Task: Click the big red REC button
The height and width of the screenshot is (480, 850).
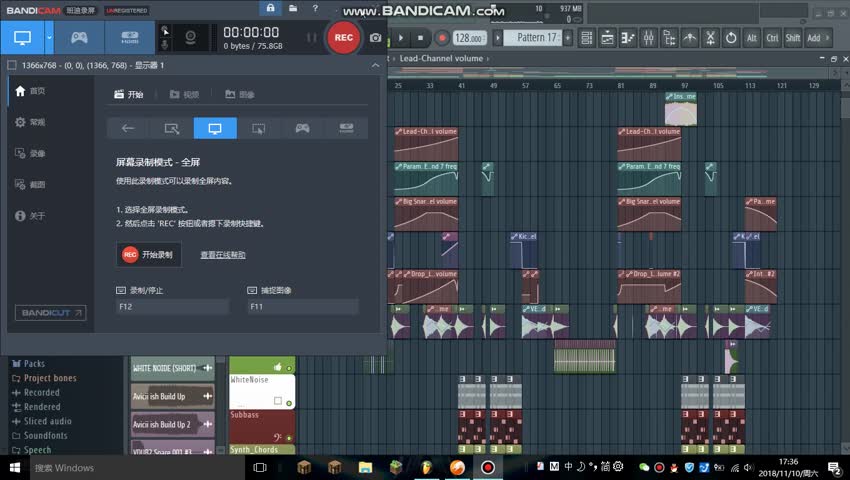Action: point(344,37)
